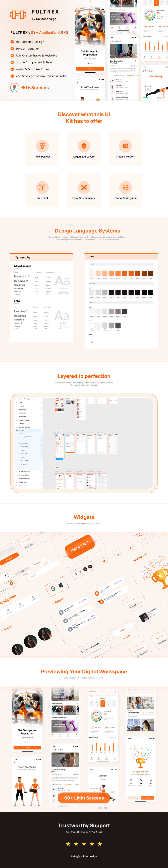The image size is (168, 868).
Task: Open Animation tab in bottom Introduction preview
Action: click(68, 784)
